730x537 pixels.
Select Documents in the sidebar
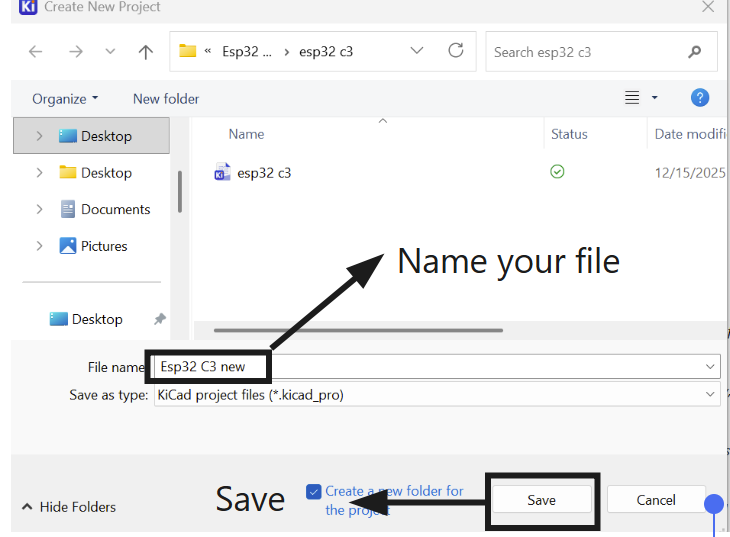(105, 209)
